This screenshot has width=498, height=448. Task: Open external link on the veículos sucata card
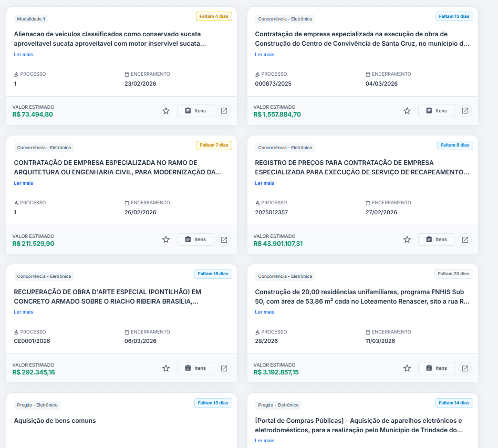[x=224, y=110]
